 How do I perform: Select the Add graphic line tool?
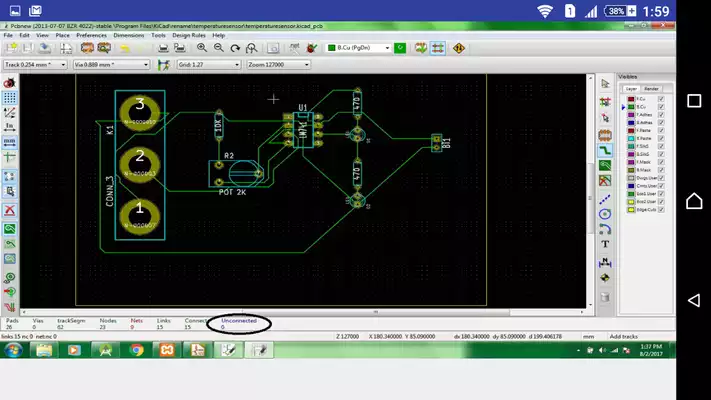605,199
